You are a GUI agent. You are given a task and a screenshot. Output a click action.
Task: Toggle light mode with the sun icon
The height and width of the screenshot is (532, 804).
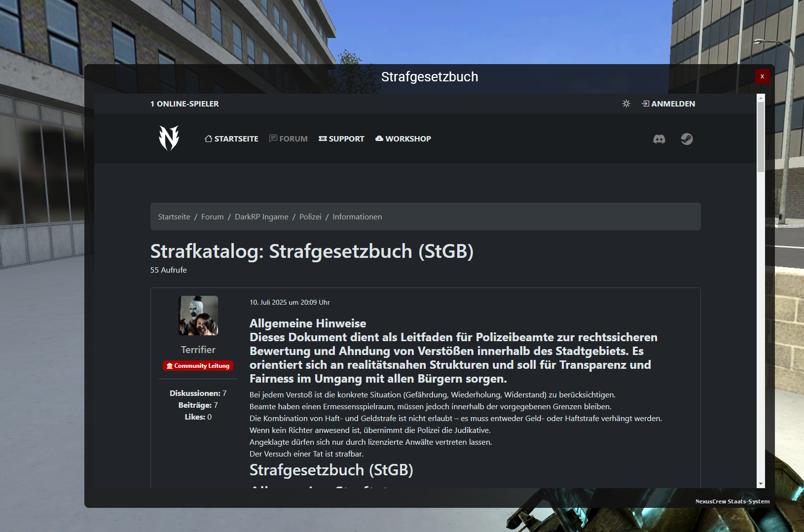[x=626, y=104]
